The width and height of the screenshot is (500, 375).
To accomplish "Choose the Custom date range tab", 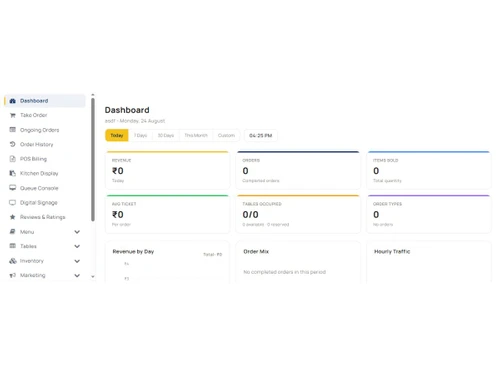I will [226, 135].
